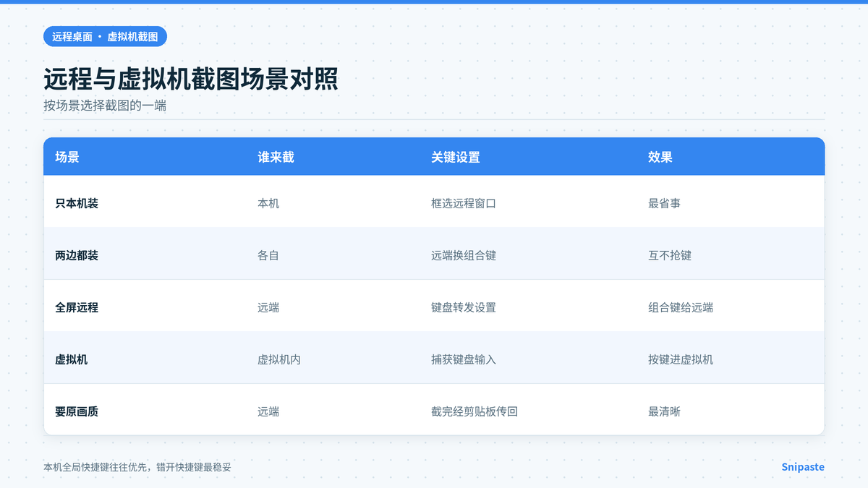Click the 按键进虚拟机 cell
Screen dimensions: 868x488
(x=681, y=359)
